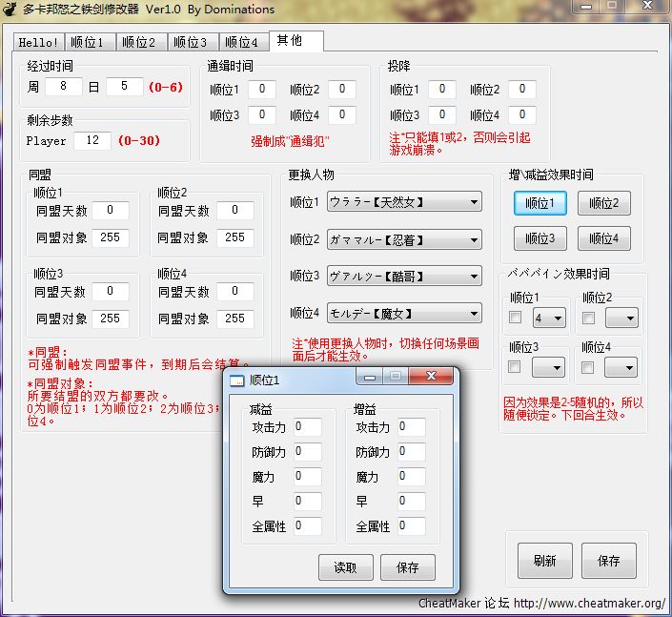Viewport: 672px width, 617px height.
Task: Open the 顺位1 character dropdown ウララー
Action: click(403, 202)
